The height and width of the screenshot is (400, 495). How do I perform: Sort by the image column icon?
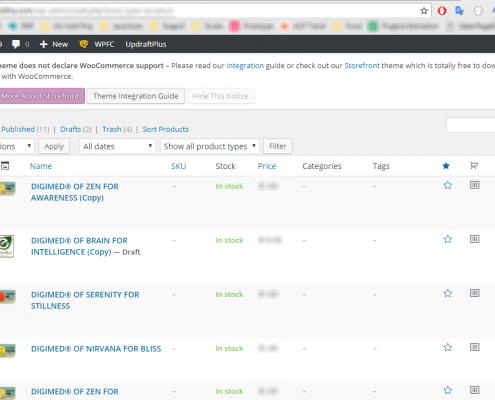pos(5,166)
